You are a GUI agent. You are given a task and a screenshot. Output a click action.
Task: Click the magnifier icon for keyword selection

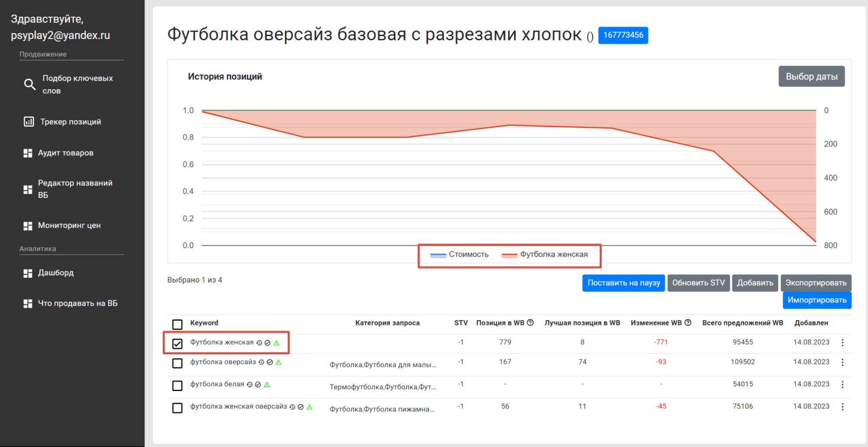coord(30,84)
